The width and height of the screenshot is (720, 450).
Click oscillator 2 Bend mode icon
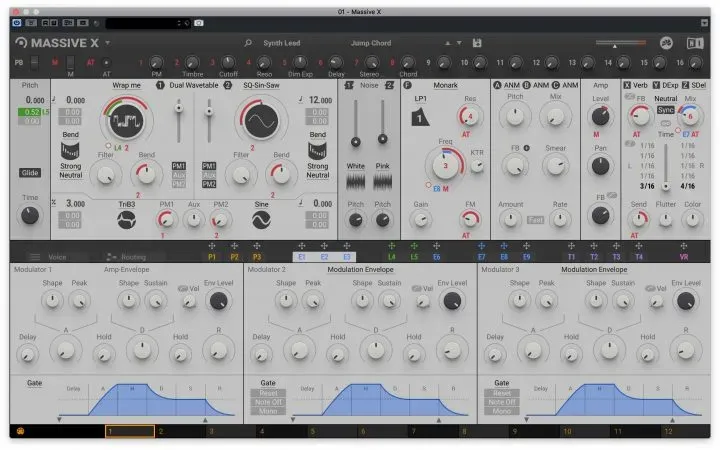coord(317,150)
